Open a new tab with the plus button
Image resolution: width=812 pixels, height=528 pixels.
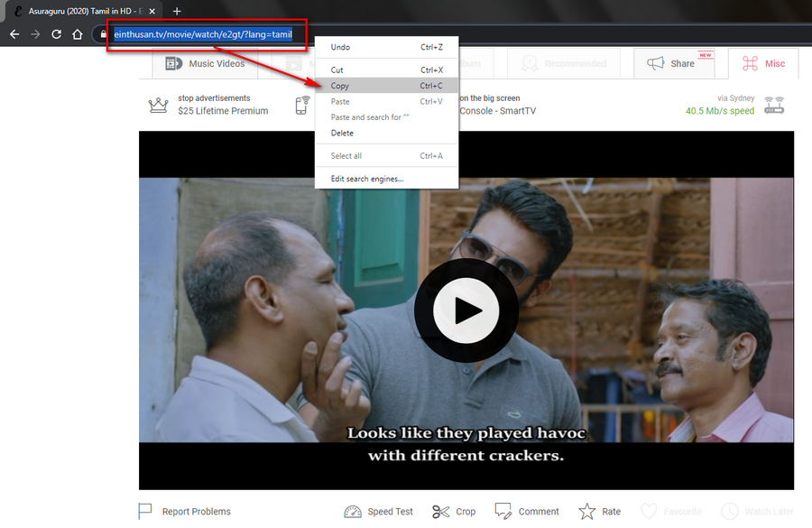(x=177, y=11)
